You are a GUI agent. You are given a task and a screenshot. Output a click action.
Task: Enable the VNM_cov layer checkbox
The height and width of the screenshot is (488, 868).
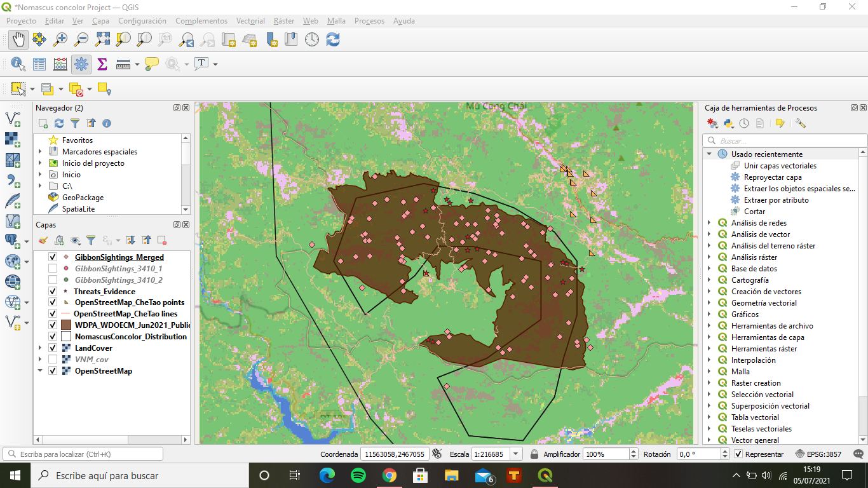(53, 360)
